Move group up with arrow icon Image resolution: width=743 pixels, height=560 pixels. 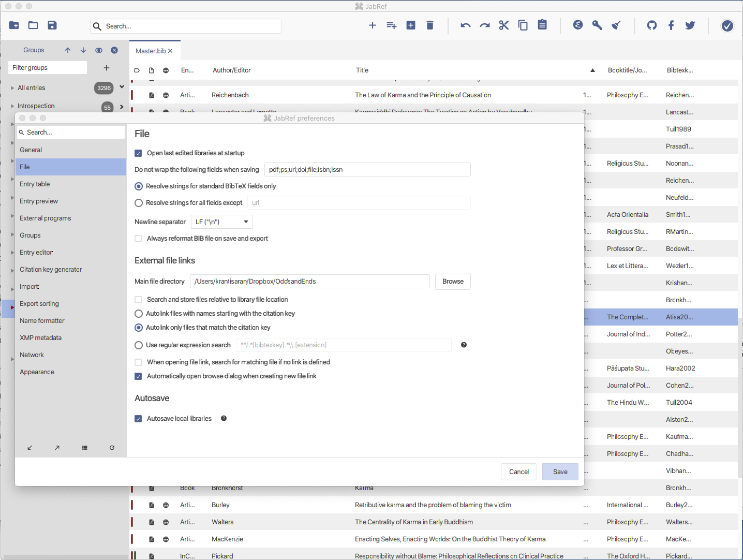[68, 50]
